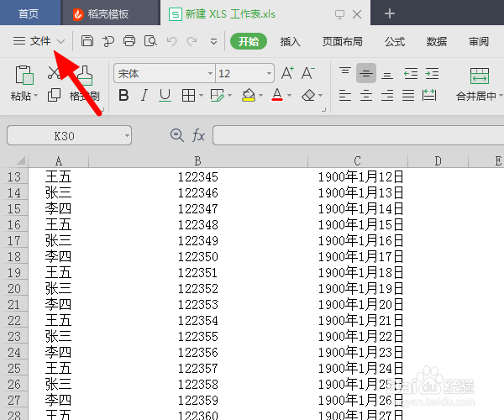Expand fill color dropdown arrow
The height and width of the screenshot is (420, 504).
(x=260, y=96)
